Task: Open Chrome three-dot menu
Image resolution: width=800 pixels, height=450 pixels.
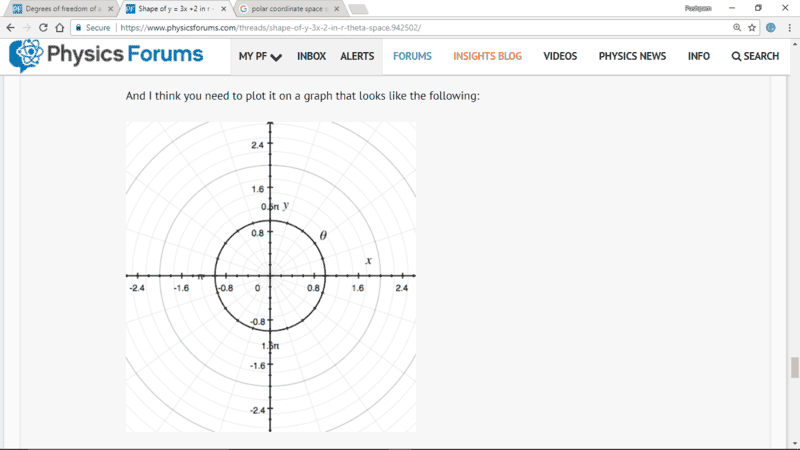Action: 789,28
